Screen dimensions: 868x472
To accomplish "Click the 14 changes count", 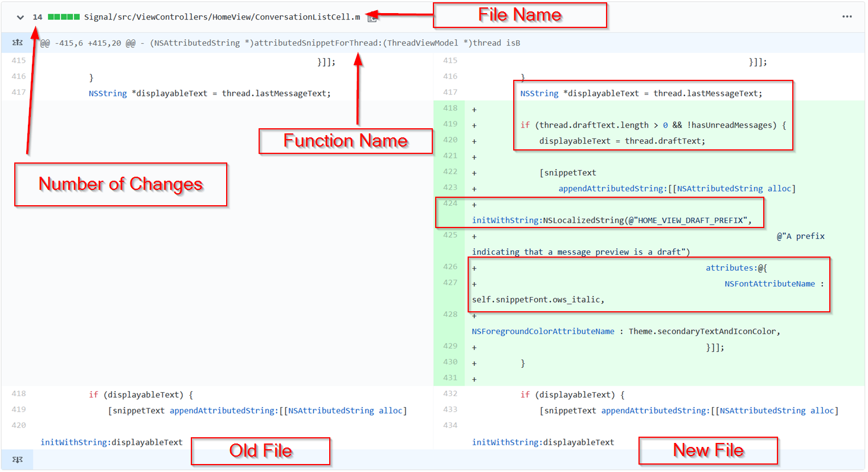I will tap(38, 17).
